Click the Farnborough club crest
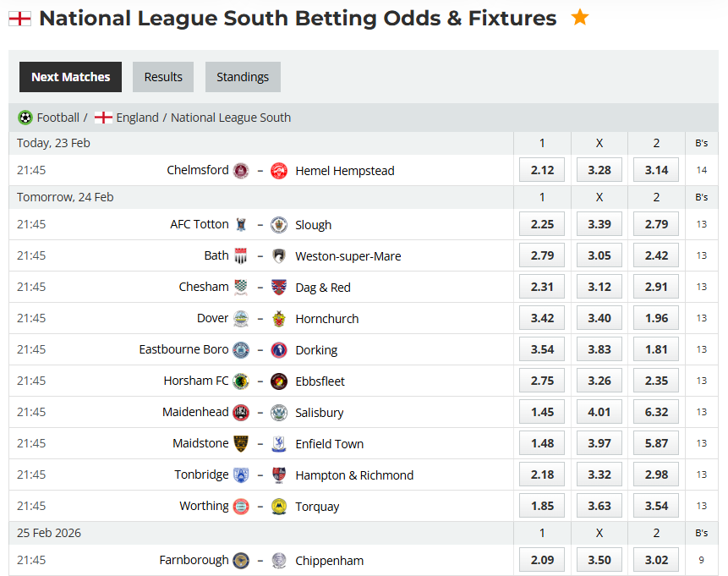 [x=244, y=559]
